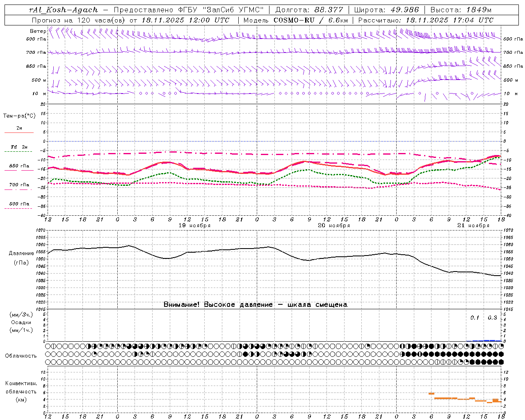Viewport: 525px width, 420px height.
Task: Click the station title rAl_Kosh-Agach
Action: 64,10
